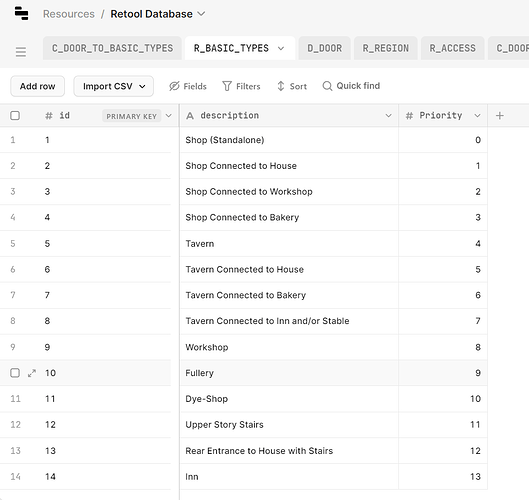529x500 pixels.
Task: Open the Priority column options chevron
Action: pos(477,116)
